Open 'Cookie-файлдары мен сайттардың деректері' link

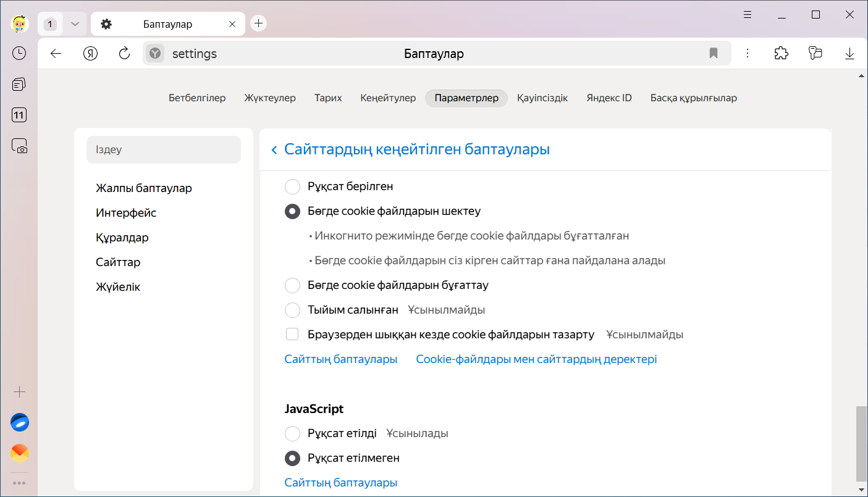536,359
